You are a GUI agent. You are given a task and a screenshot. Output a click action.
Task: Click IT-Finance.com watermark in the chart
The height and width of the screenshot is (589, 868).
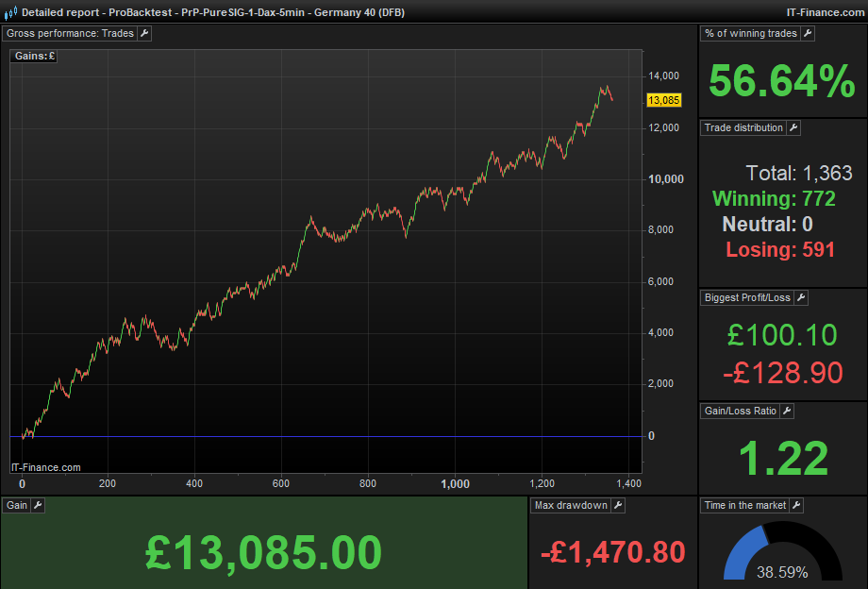[x=45, y=467]
